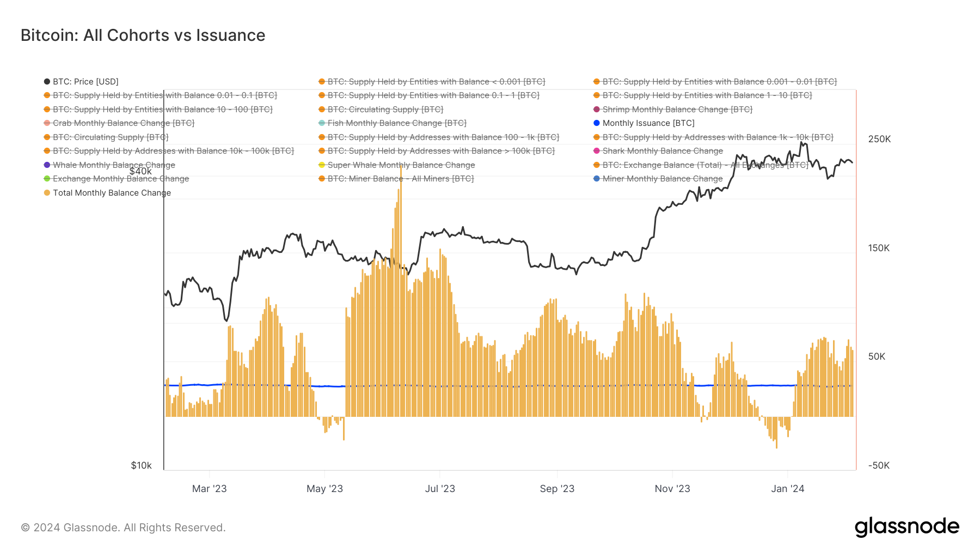
Task: Toggle the Total Monthly Balance Change label
Action: pyautogui.click(x=112, y=193)
